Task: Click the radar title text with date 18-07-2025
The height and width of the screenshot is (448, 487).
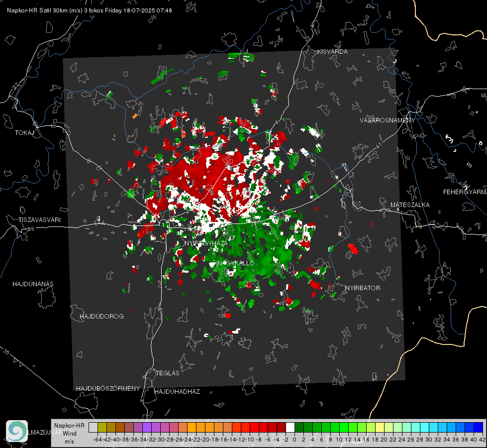Action: coord(90,10)
